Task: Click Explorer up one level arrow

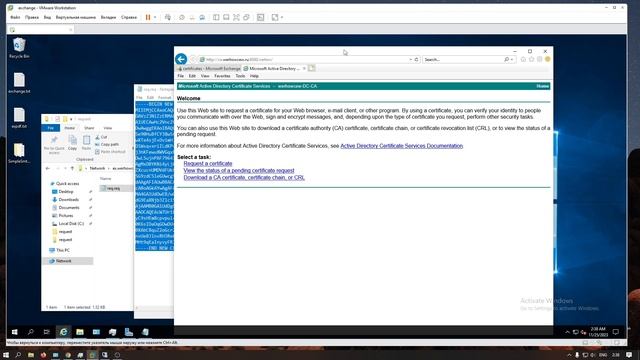Action: pos(72,168)
